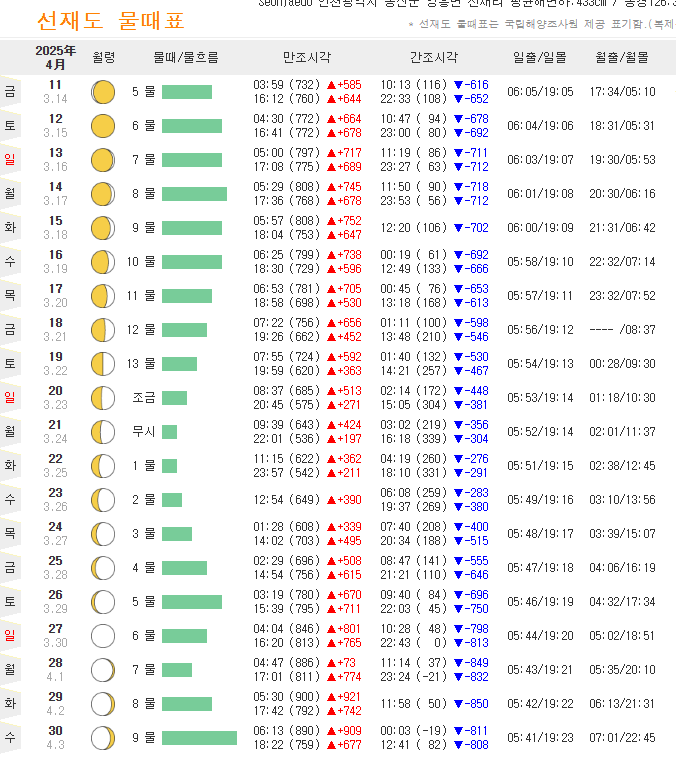The height and width of the screenshot is (758, 676).
Task: Click high tide entry 03:59 (732)
Action: coord(287,85)
